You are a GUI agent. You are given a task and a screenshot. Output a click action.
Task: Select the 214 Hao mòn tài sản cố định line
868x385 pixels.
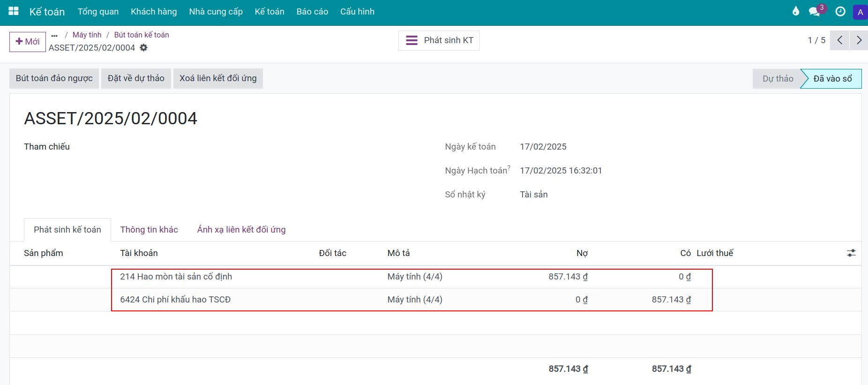pos(176,277)
